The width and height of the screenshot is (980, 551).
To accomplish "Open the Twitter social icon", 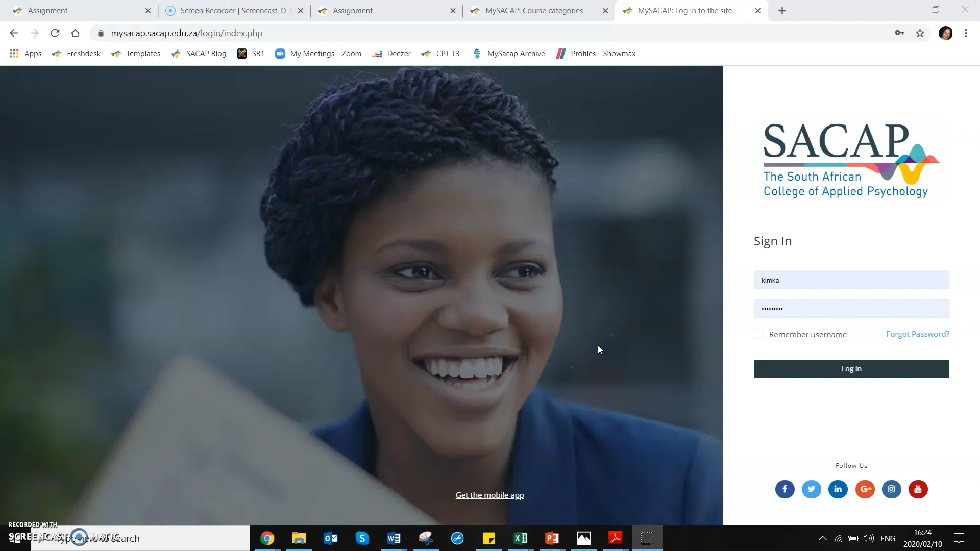I will [x=811, y=489].
